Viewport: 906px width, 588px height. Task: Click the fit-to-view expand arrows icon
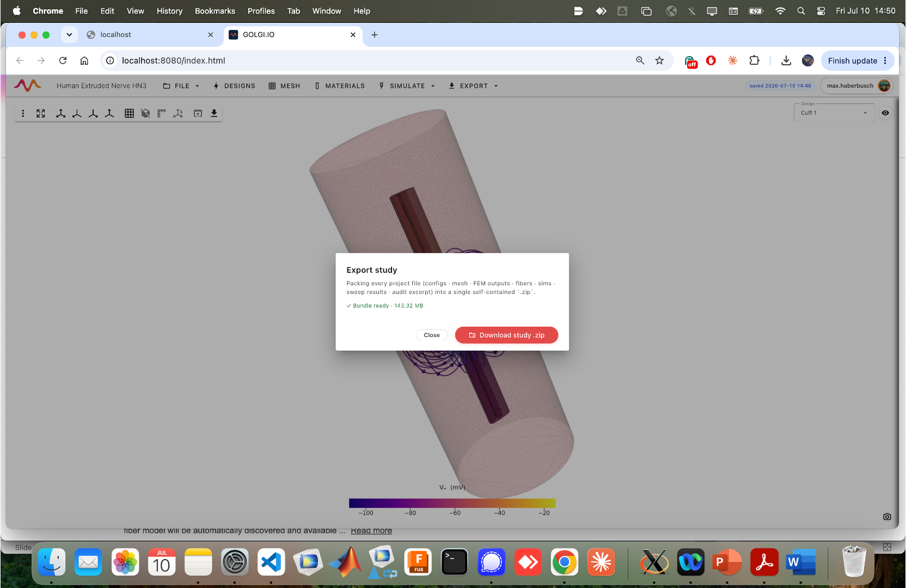click(x=41, y=113)
